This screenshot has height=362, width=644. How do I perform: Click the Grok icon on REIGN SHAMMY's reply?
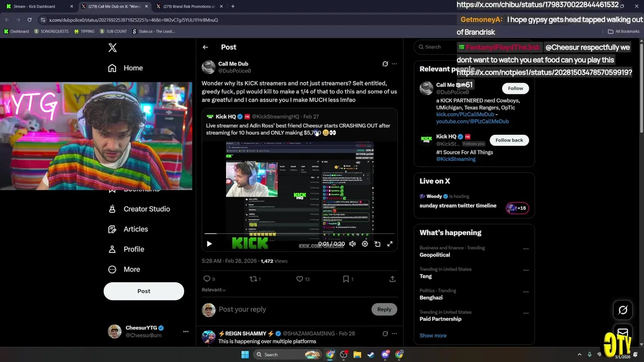point(385,333)
